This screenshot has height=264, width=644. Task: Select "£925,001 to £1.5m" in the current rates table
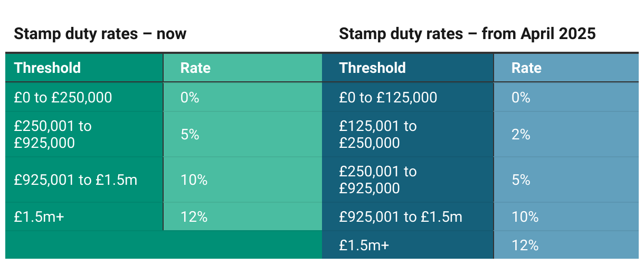click(x=75, y=180)
